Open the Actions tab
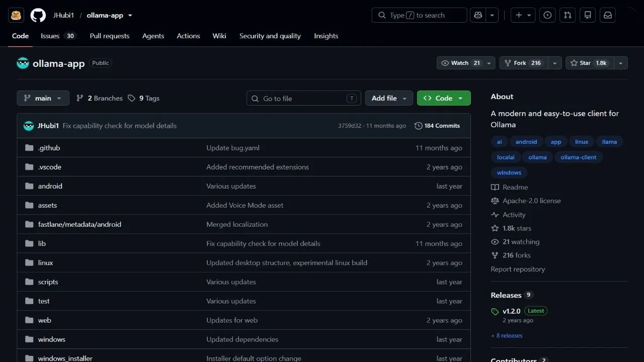This screenshot has height=362, width=644. tap(188, 36)
